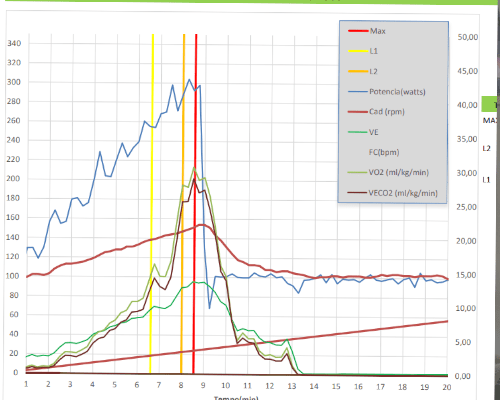The height and width of the screenshot is (400, 500).
Task: Select the L1 legend entry
Action: [363, 51]
